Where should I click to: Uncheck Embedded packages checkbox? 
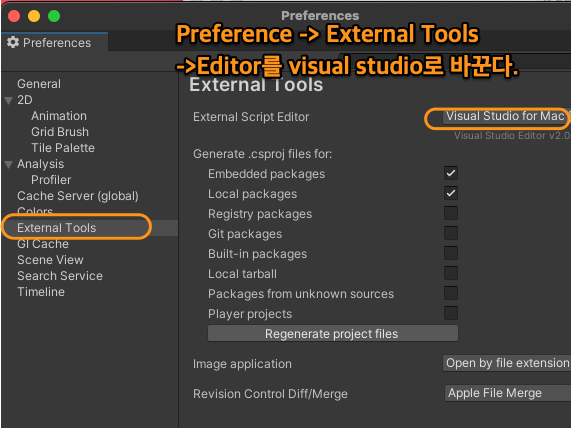click(x=451, y=173)
